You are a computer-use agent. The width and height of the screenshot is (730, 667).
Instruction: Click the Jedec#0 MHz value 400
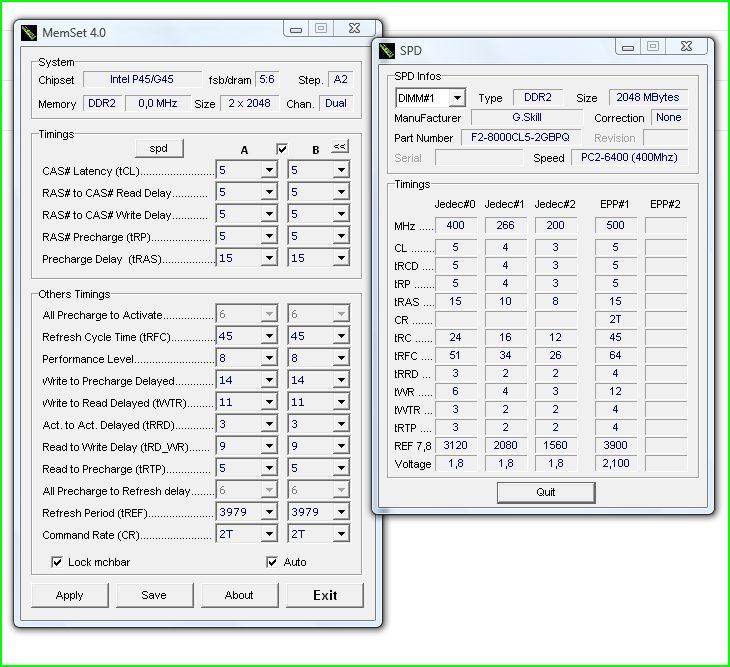[455, 225]
